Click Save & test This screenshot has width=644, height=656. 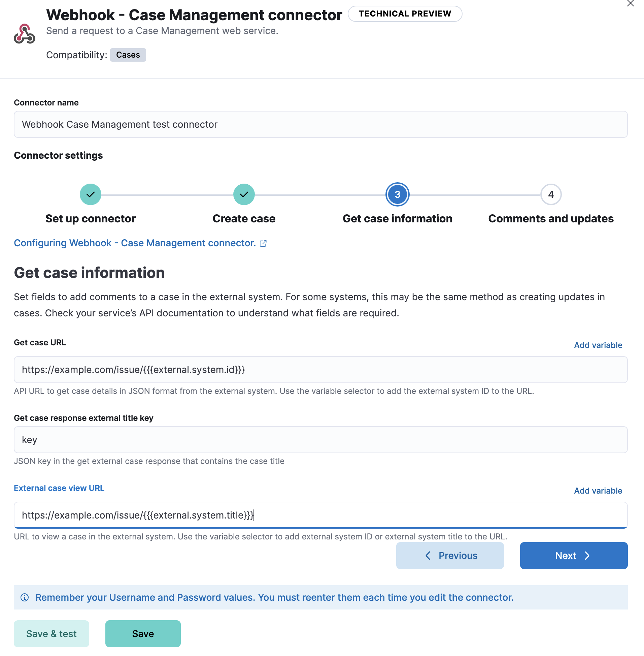coord(52,634)
